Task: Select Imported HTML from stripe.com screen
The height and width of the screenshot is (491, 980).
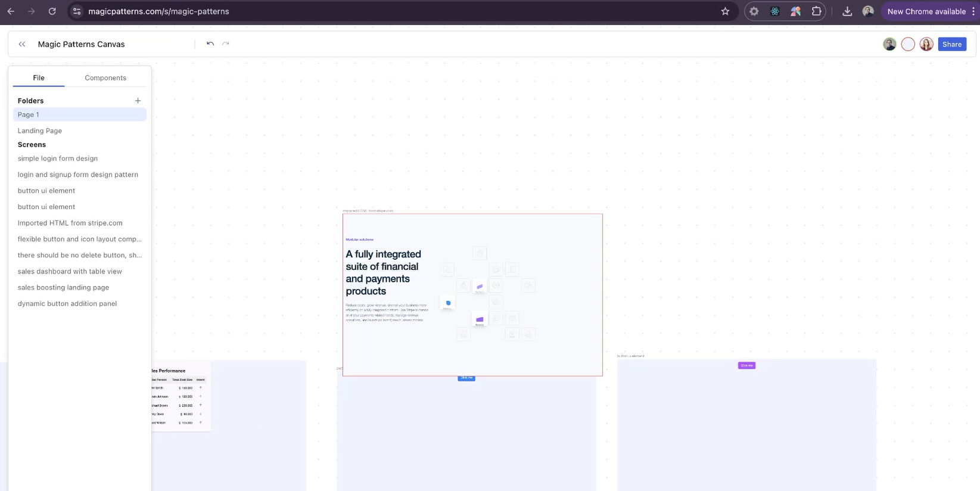Action: (80, 223)
